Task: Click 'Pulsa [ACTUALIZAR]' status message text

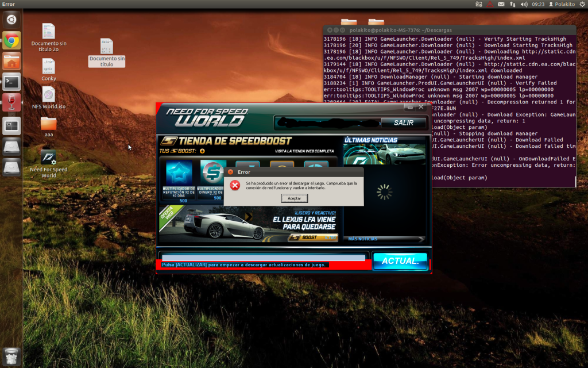Action: [x=243, y=264]
